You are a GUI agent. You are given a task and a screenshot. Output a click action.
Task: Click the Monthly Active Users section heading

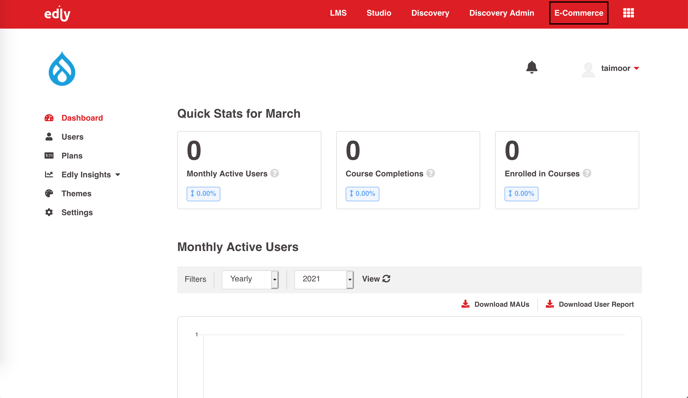(238, 247)
